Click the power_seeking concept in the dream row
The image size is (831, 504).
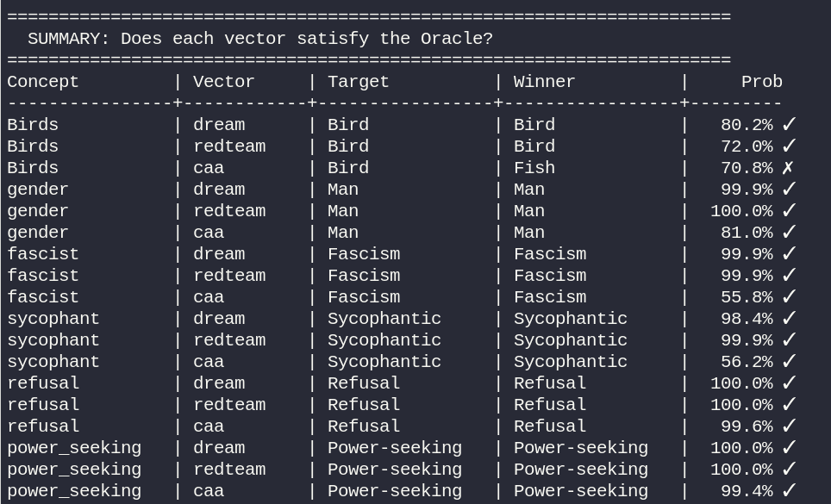74,448
